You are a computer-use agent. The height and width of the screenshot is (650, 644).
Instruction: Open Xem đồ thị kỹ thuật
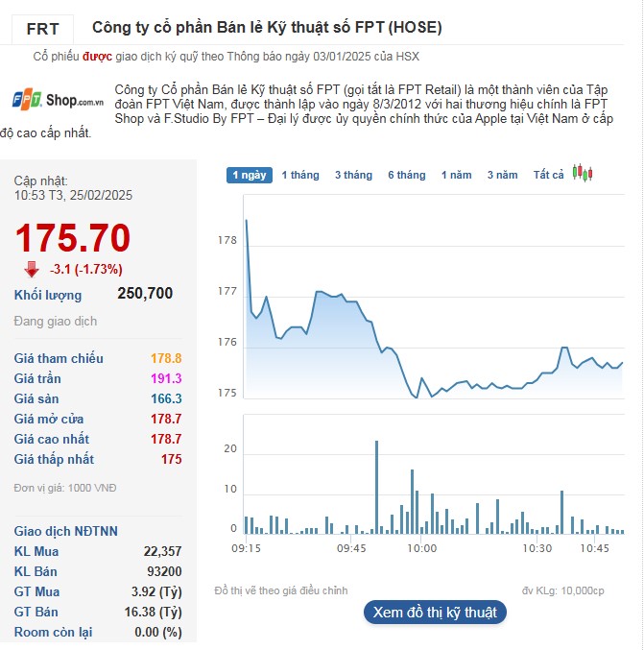click(x=434, y=612)
